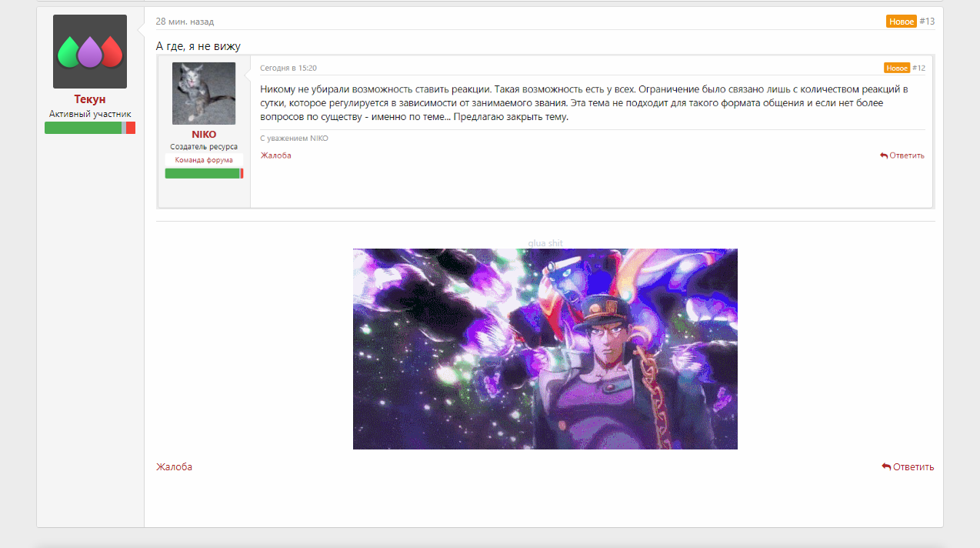Click the Жалоба link under post #13
980x548 pixels.
[174, 467]
